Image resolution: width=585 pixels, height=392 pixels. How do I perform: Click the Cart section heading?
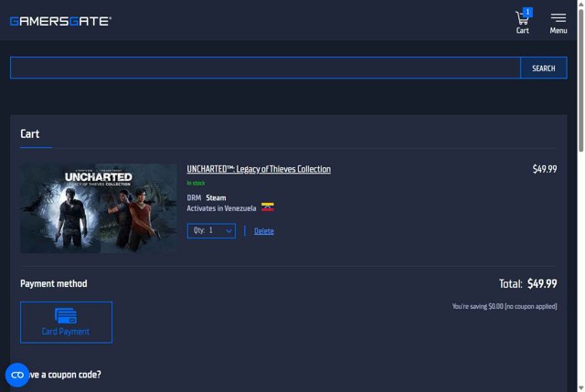pyautogui.click(x=29, y=134)
